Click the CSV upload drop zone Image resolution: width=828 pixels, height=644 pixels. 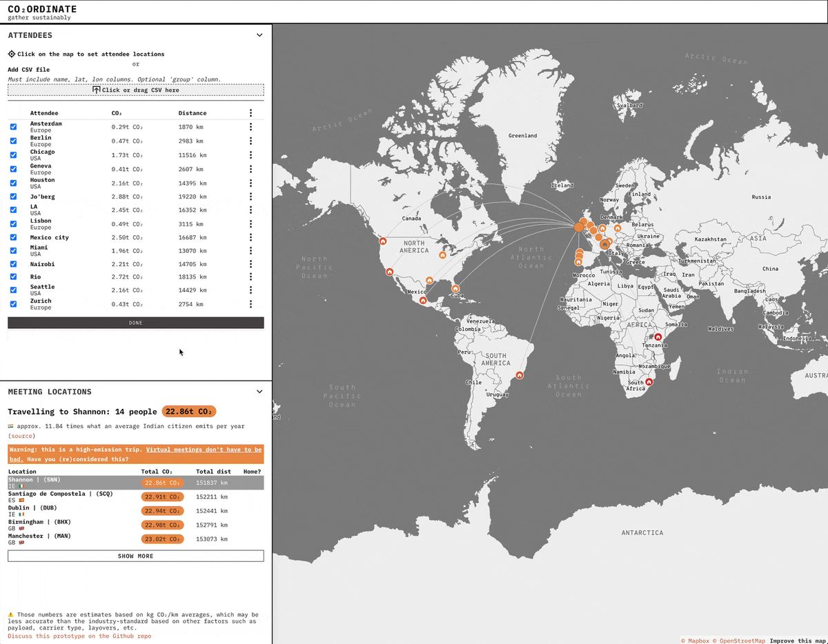tap(136, 90)
